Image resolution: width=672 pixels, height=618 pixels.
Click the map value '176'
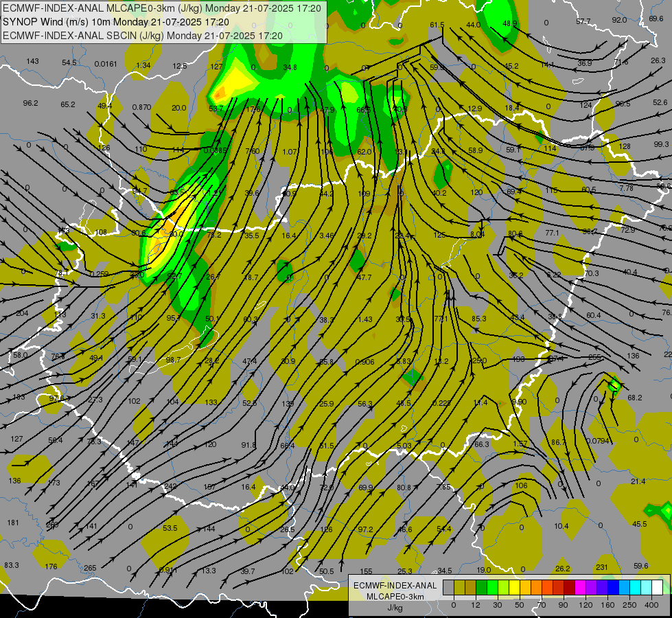tap(51, 566)
